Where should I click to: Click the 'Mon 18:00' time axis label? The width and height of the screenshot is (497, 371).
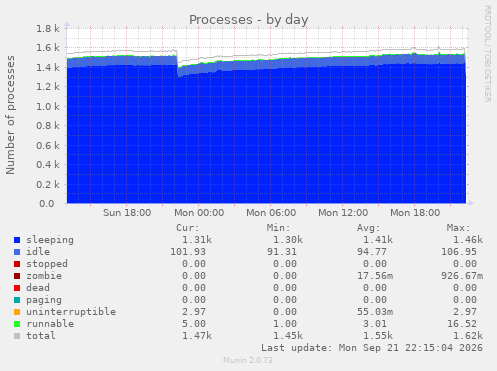tap(415, 213)
